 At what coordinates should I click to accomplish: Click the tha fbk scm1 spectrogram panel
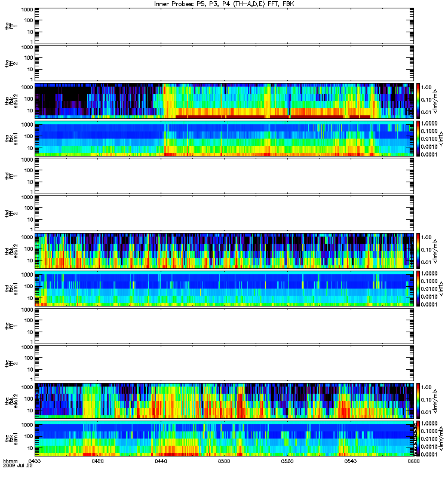click(x=225, y=139)
